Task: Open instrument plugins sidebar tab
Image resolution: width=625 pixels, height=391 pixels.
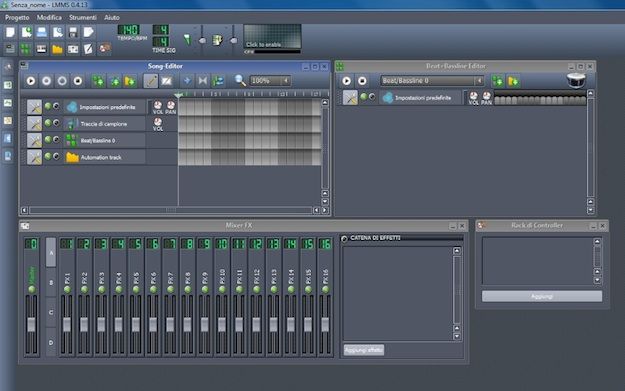Action: point(8,67)
